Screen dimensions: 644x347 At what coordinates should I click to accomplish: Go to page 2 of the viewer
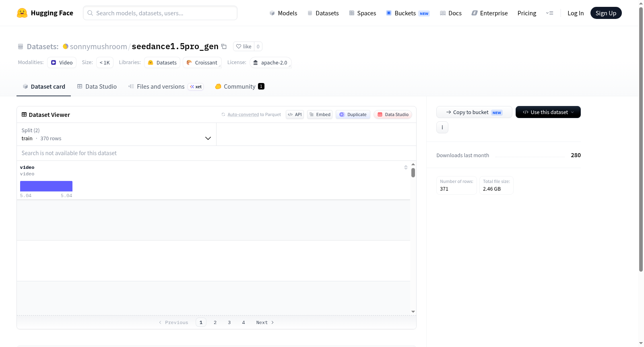[215, 322]
